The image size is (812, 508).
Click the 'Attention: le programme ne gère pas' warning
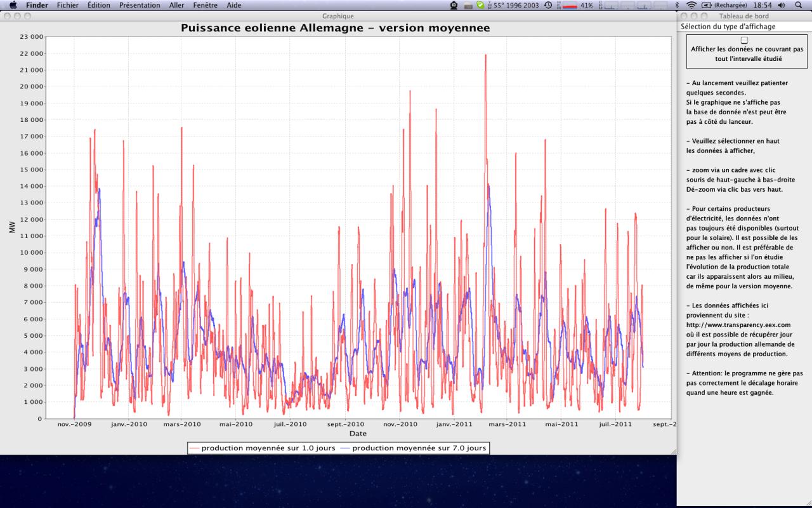(x=745, y=373)
